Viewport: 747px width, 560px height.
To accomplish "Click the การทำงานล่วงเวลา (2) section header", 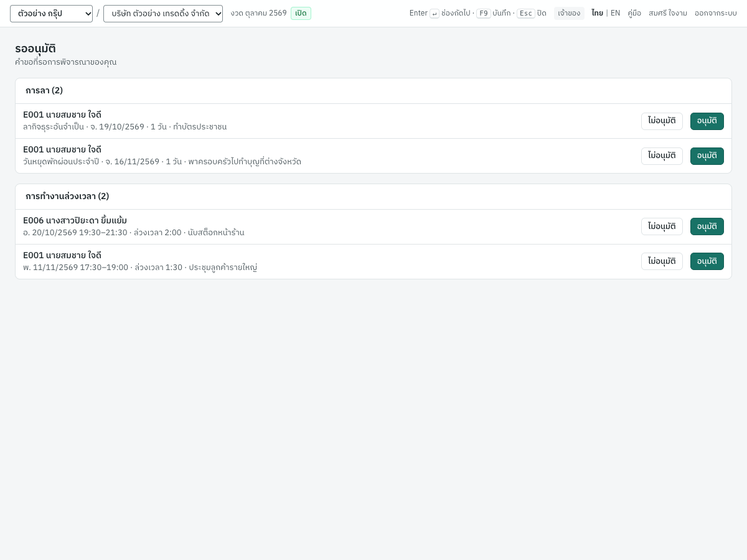I will (67, 197).
